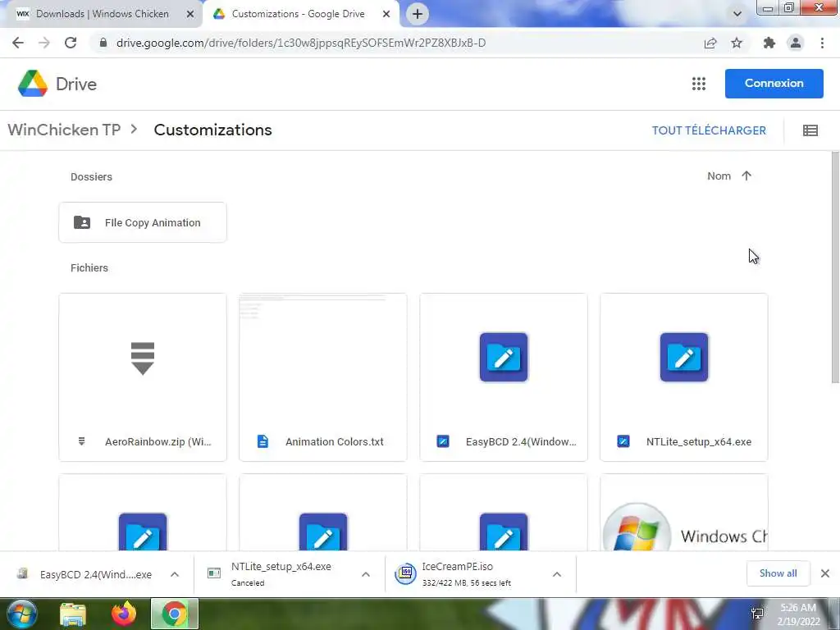Select the AeroRainbow.zip file thumbnail
This screenshot has width=840, height=630.
143,358
